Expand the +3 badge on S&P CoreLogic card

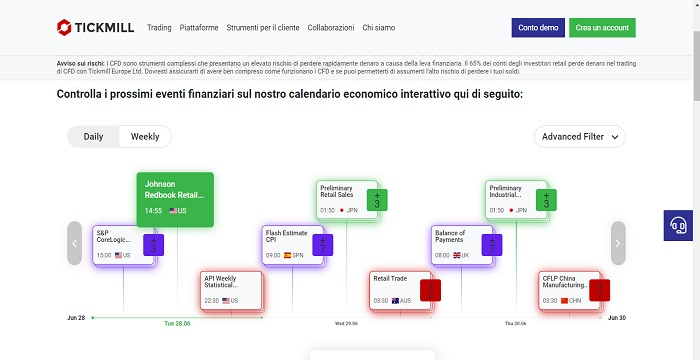pos(154,245)
